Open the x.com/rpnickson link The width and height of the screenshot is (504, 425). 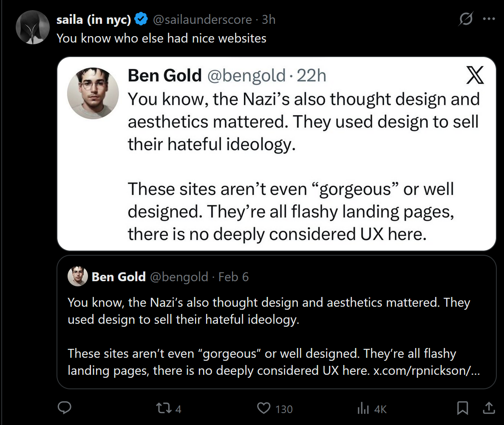[426, 371]
